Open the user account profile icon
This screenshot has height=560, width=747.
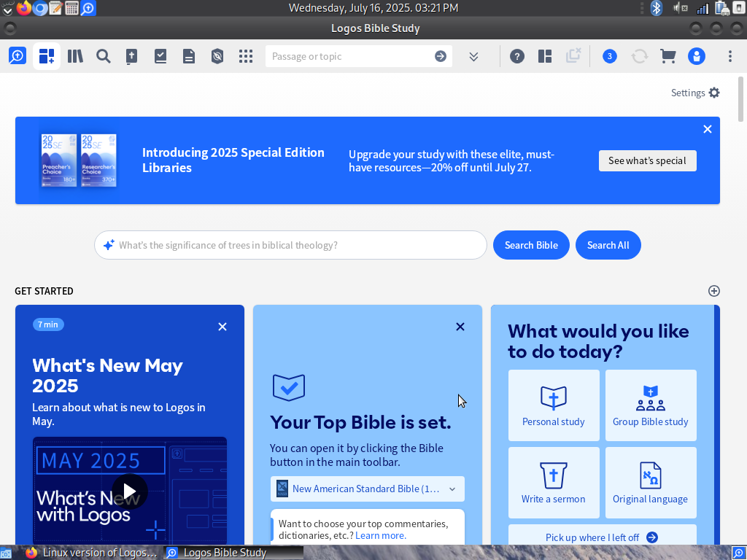[697, 56]
